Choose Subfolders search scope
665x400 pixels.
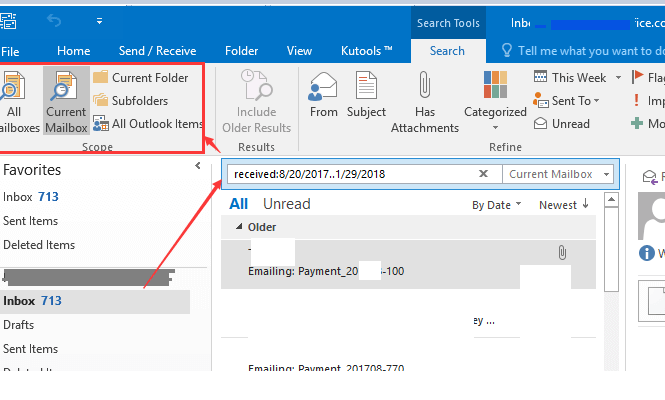click(x=131, y=101)
